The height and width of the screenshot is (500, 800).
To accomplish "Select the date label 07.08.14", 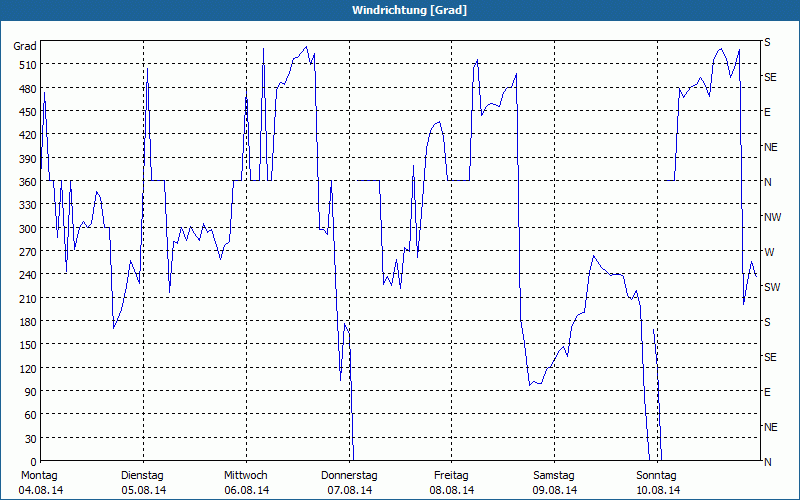I will pyautogui.click(x=349, y=490).
